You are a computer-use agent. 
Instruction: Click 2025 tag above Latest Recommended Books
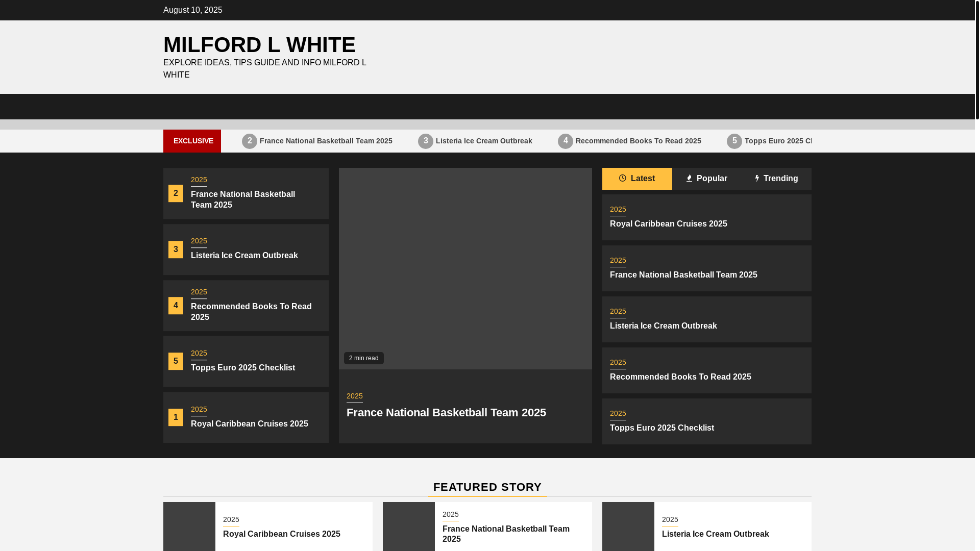618,363
